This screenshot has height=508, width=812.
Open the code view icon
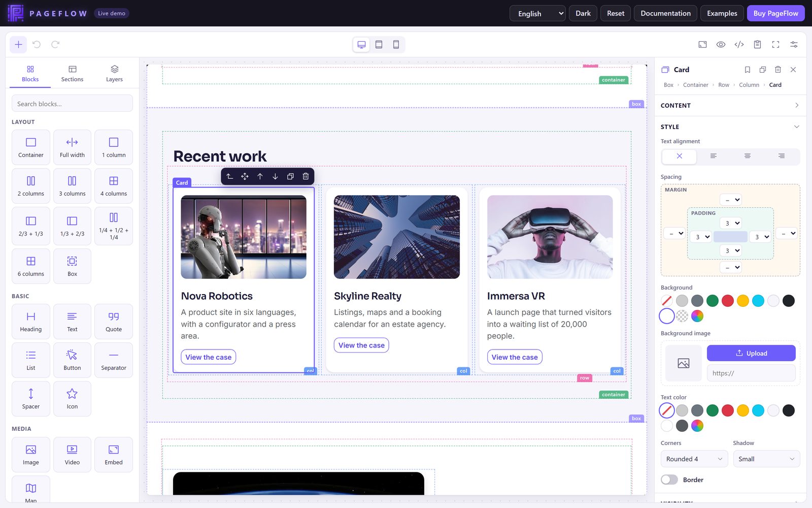tap(739, 45)
